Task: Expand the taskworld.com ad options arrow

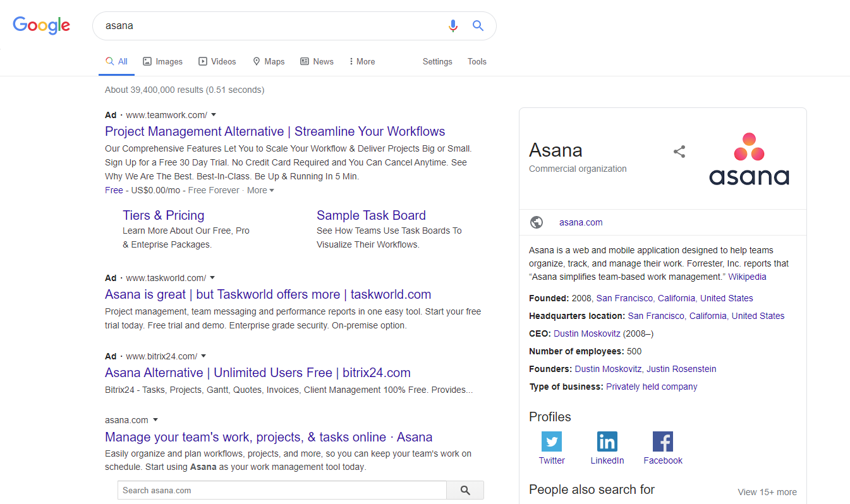Action: (212, 278)
